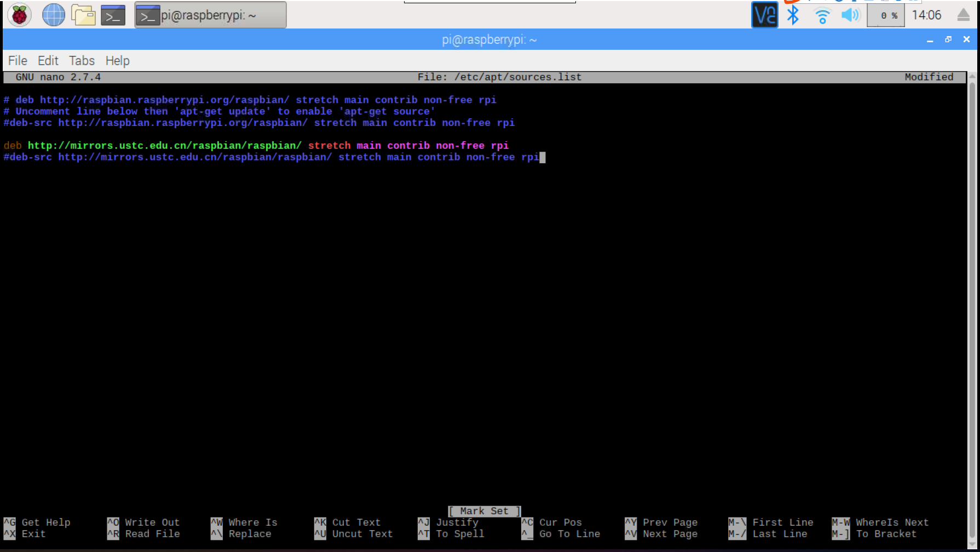Click the 'Go To Line' shortcut label

569,534
